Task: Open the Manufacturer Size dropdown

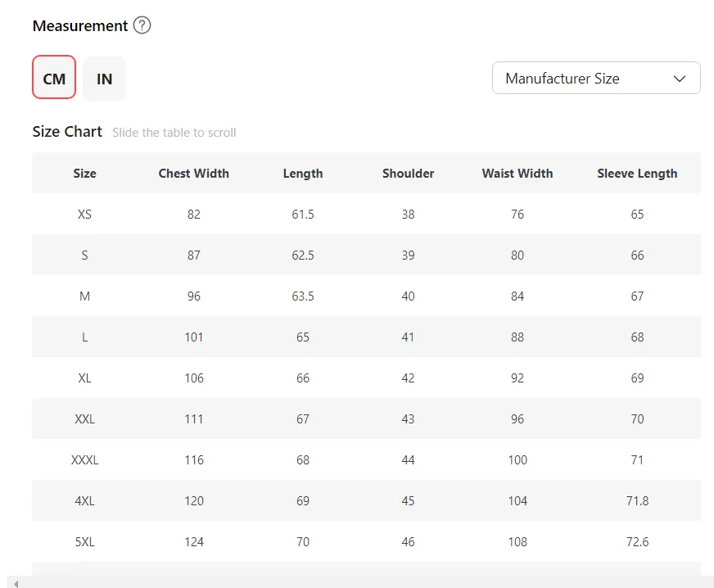Action: click(596, 78)
